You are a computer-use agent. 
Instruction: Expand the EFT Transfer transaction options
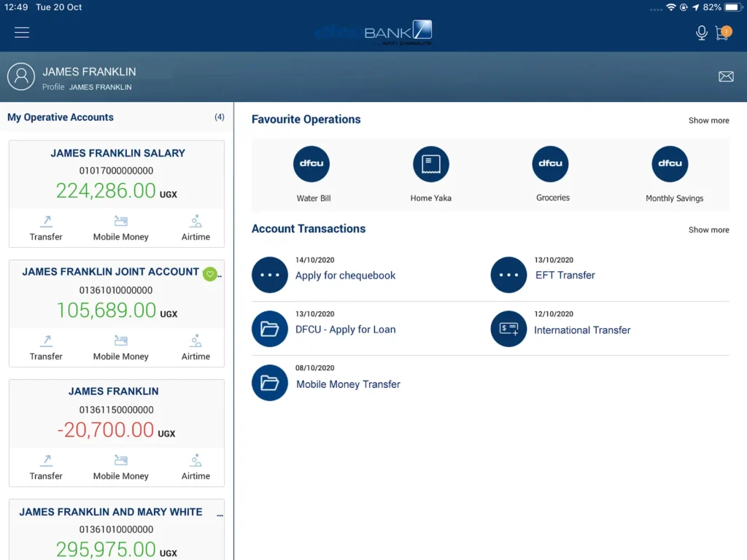(508, 275)
